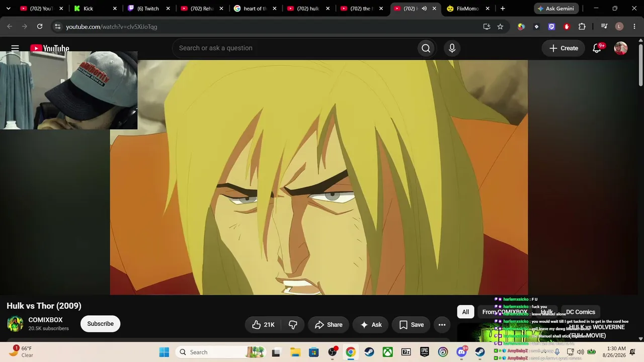Open Epic Games Launcher from taskbar
The image size is (644, 362).
click(x=425, y=352)
